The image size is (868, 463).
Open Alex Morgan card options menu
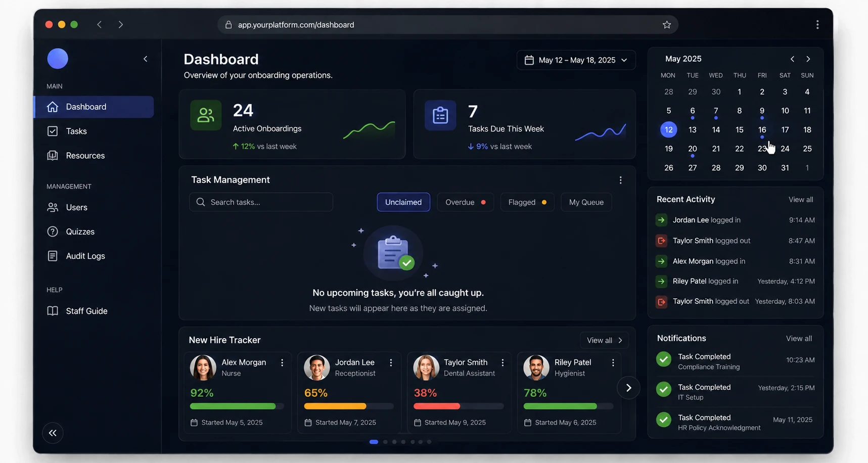[x=282, y=362]
